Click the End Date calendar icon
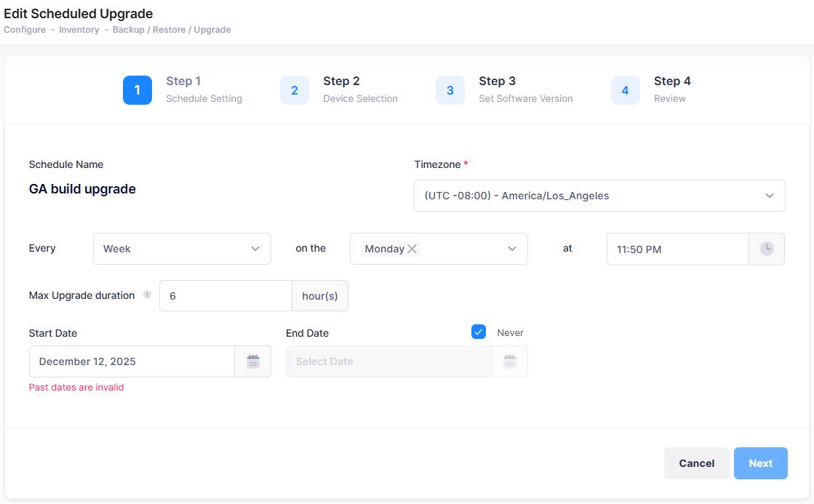The height and width of the screenshot is (504, 814). [x=509, y=361]
